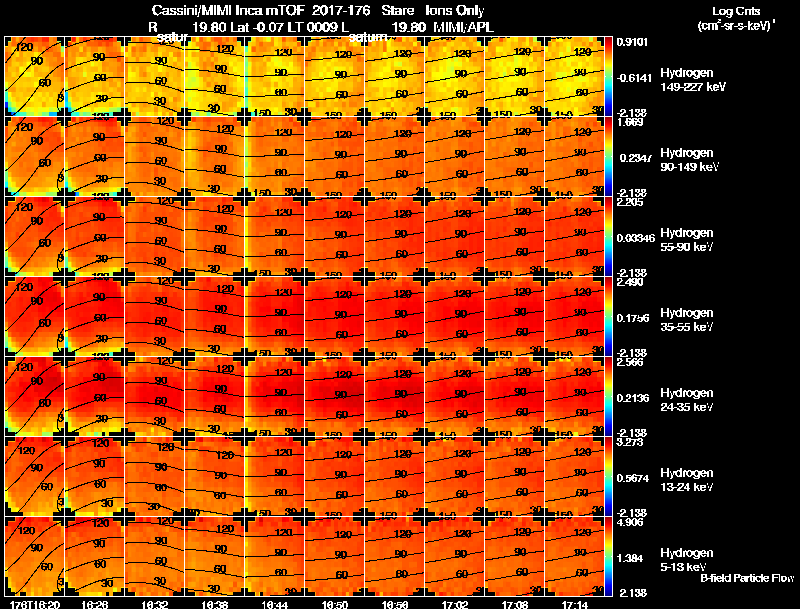Open the first 149-227 keV image panel
Image resolution: width=800 pixels, height=609 pixels.
[34, 77]
